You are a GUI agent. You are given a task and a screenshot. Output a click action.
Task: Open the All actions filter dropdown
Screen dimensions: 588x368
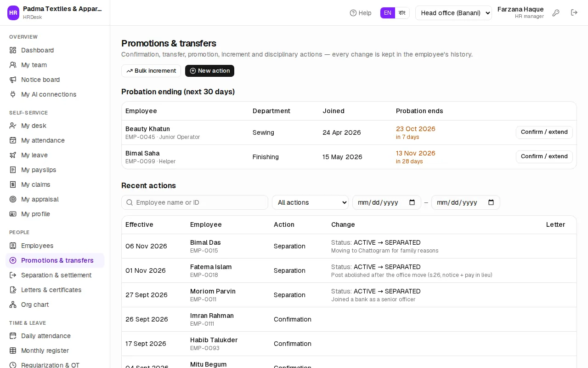click(x=311, y=202)
